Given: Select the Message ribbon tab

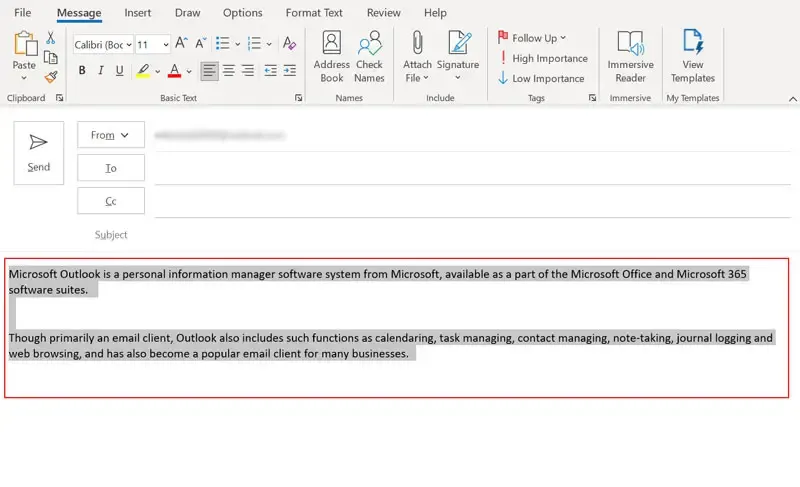Looking at the screenshot, I should 79,13.
